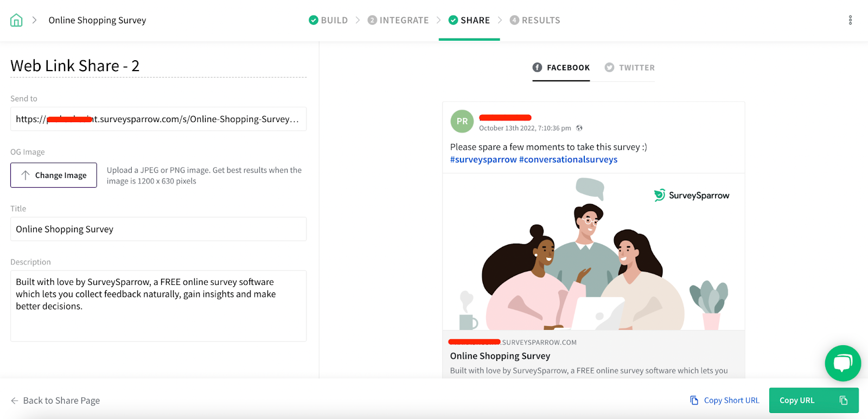Click the #surveysparrow hashtag link
868x419 pixels.
483,160
